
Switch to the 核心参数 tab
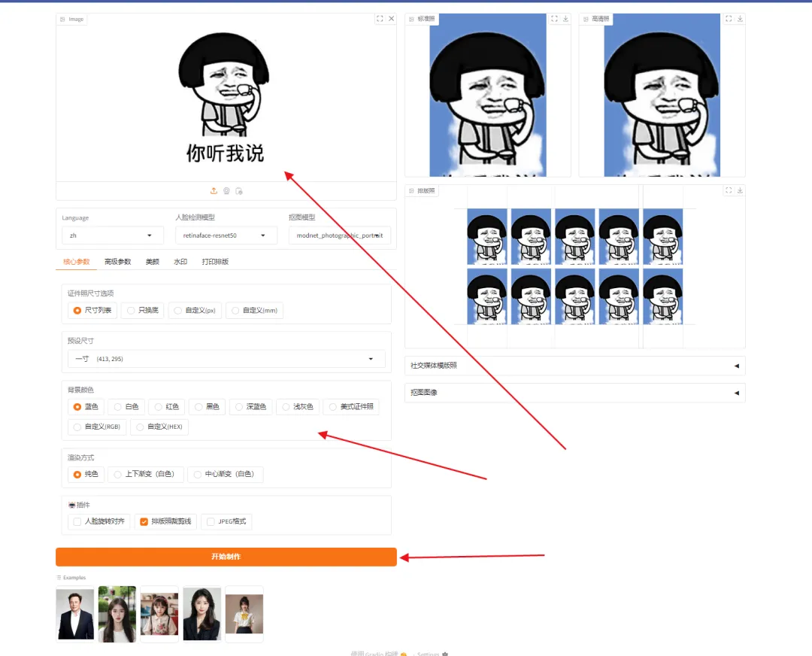click(76, 262)
